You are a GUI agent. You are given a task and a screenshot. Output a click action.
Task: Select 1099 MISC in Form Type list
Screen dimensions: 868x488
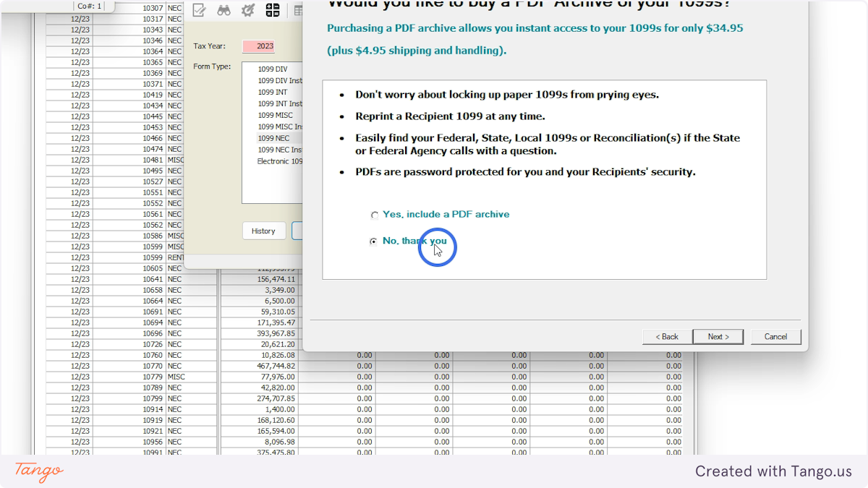point(276,116)
